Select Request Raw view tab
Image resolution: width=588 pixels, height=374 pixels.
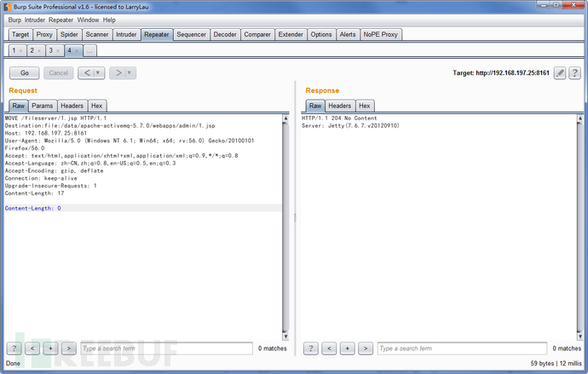19,106
